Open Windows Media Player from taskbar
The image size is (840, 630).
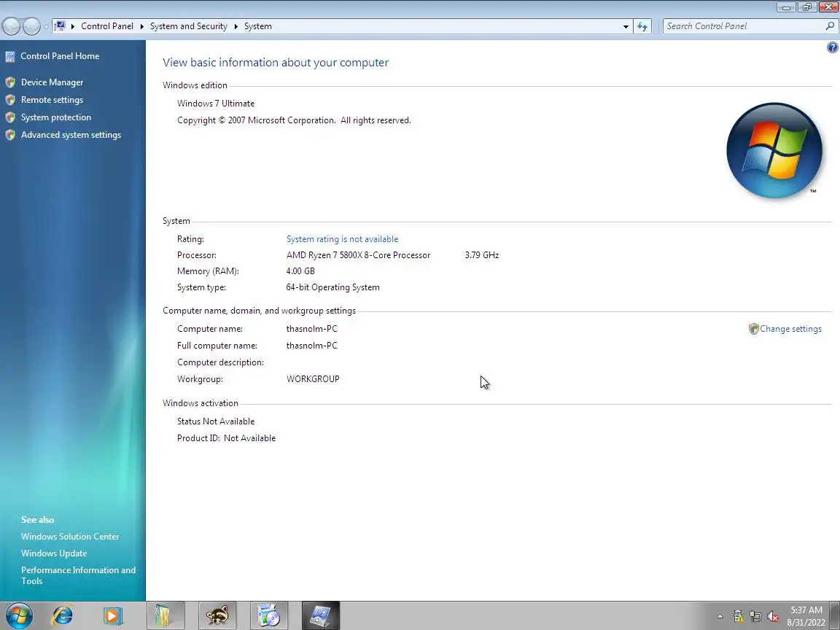[112, 615]
